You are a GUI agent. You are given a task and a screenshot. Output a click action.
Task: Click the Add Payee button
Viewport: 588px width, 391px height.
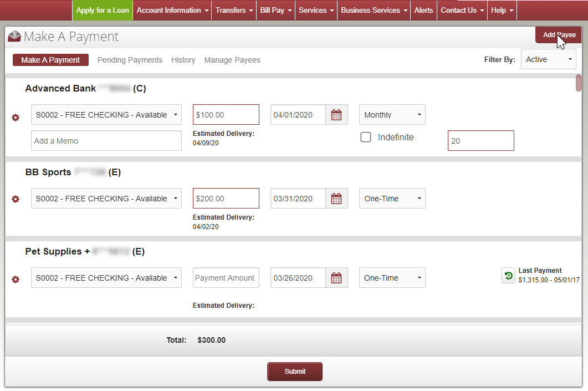[x=558, y=34]
